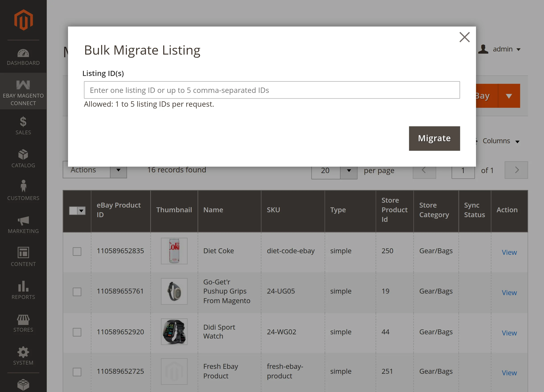Screen dimensions: 544x392
Task: Open the Customers person icon
Action: point(23,186)
